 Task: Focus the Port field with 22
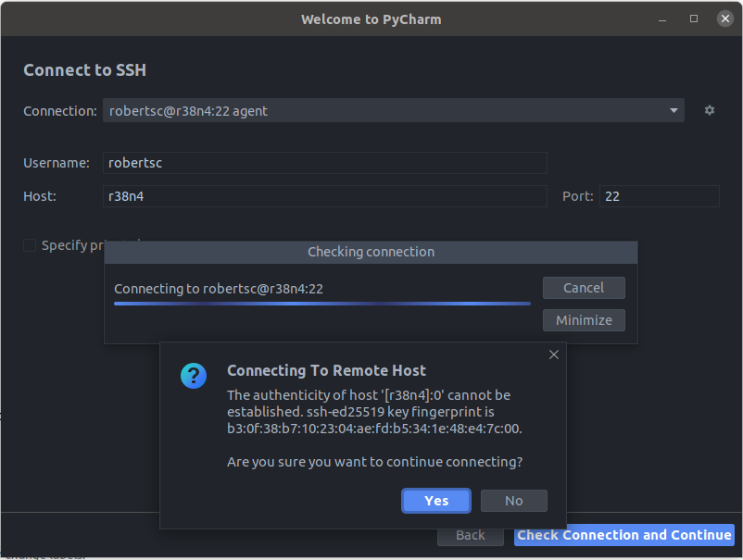click(659, 196)
